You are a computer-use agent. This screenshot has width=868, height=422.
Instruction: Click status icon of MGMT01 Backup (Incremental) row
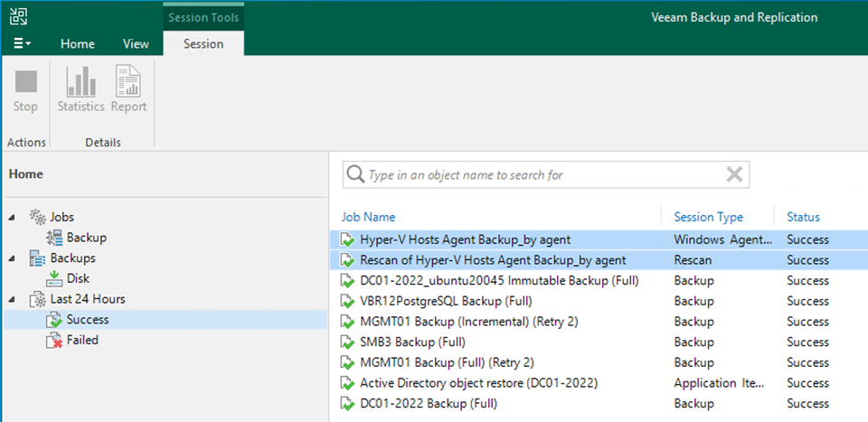coord(347,322)
